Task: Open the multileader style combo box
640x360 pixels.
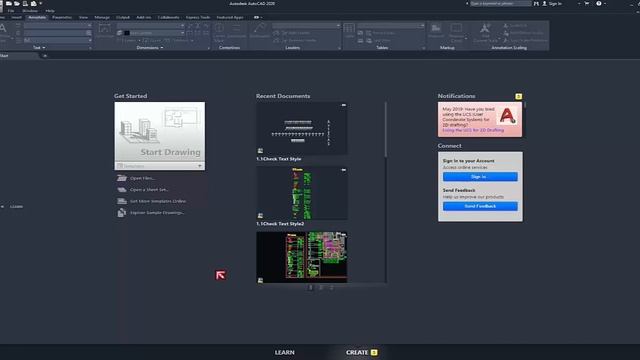Action: (306, 25)
